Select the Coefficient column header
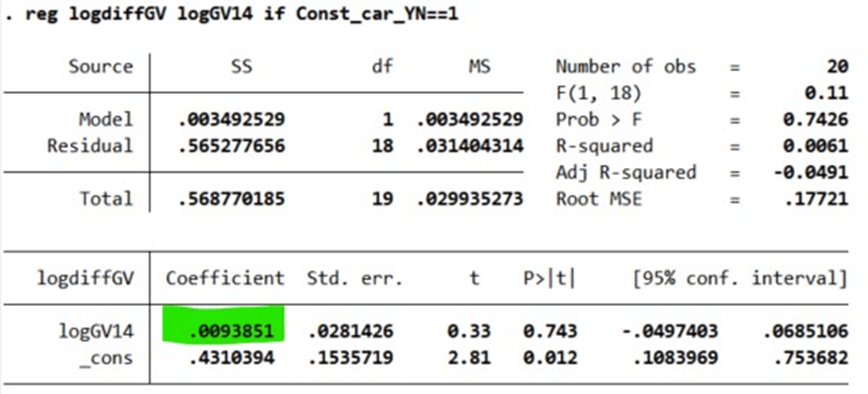The width and height of the screenshot is (868, 394). (x=225, y=278)
